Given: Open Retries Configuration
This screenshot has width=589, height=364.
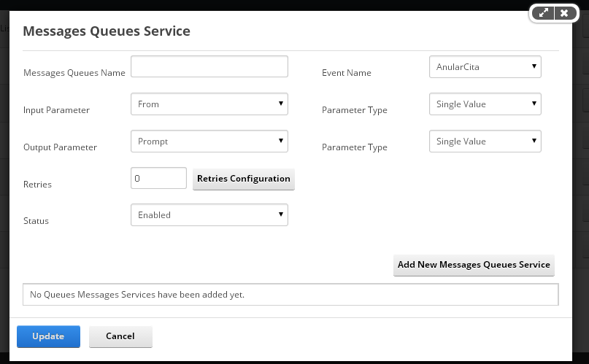Looking at the screenshot, I should tap(244, 179).
